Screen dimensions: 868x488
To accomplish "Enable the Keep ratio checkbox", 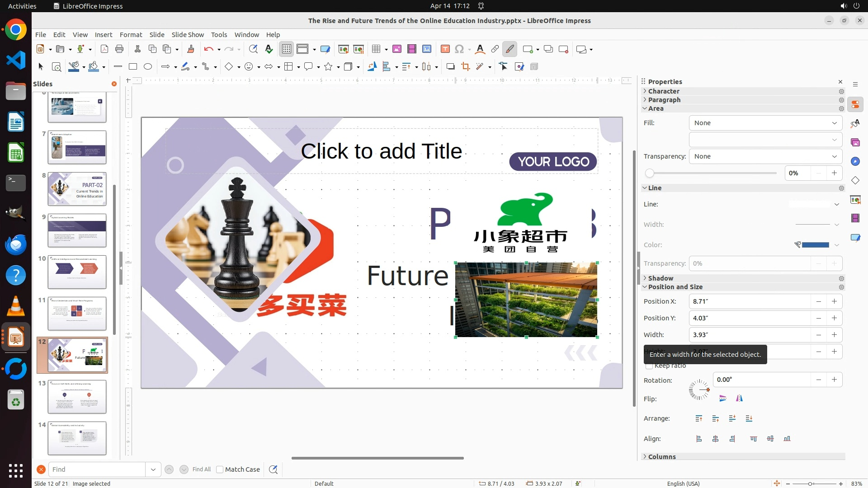I will 649,366.
